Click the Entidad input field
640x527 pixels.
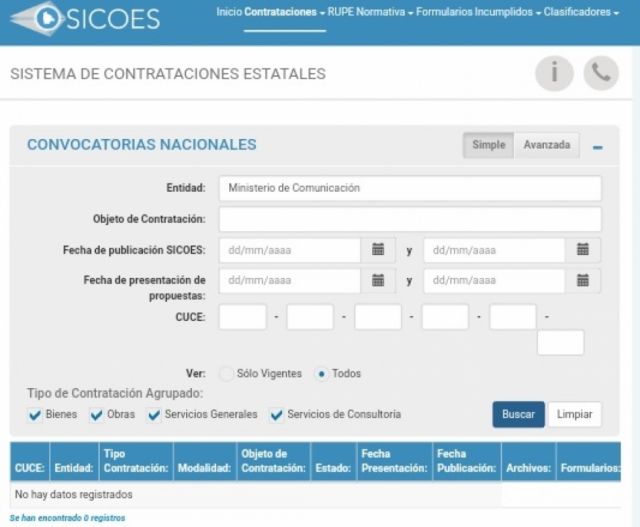(410, 188)
